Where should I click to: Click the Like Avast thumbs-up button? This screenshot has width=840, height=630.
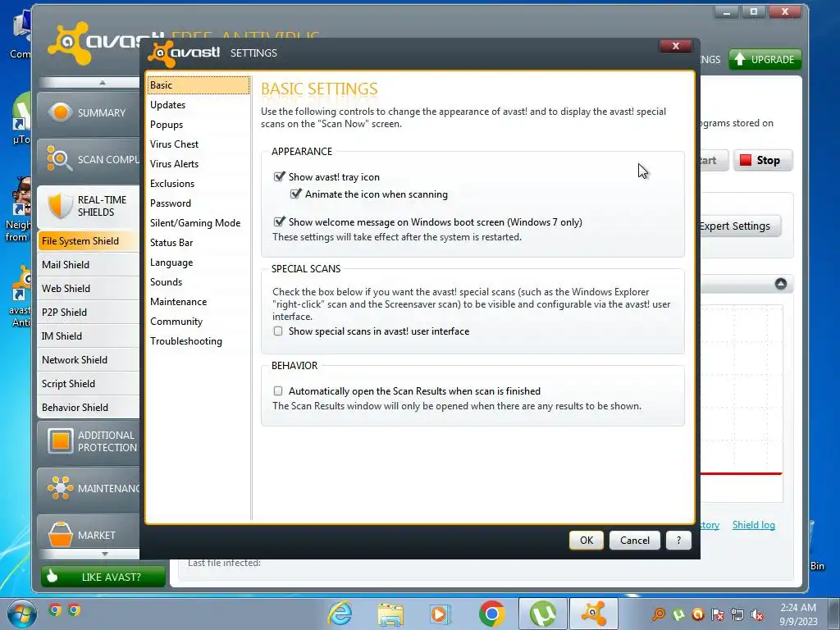tap(103, 577)
